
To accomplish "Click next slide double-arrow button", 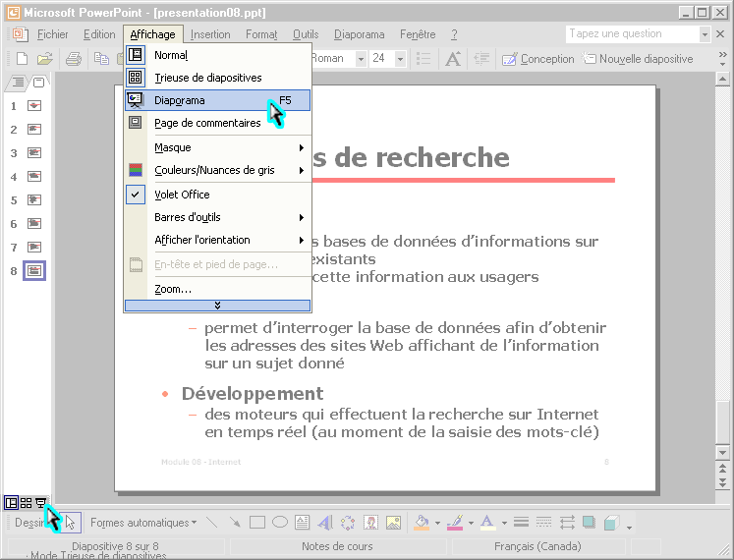I will [x=723, y=481].
